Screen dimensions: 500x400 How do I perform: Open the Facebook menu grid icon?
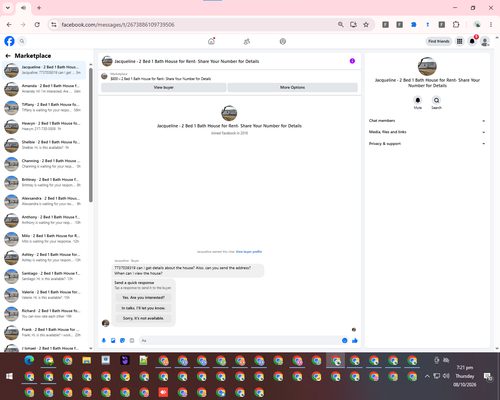tap(460, 41)
